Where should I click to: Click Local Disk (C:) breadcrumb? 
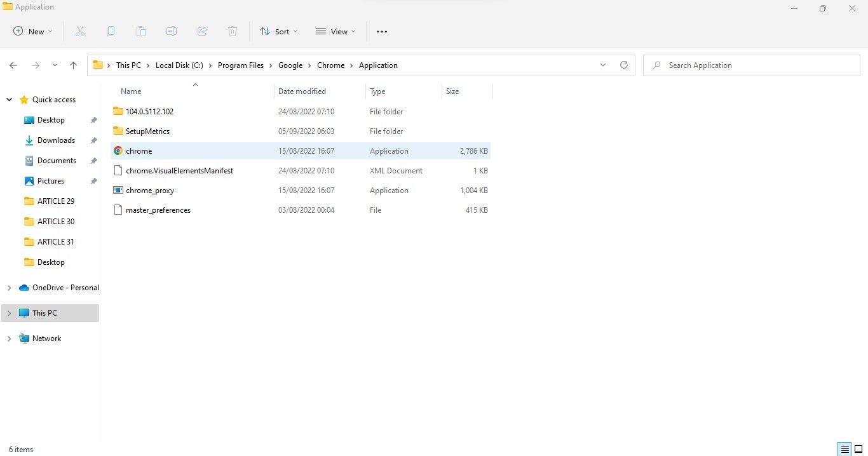coord(179,65)
